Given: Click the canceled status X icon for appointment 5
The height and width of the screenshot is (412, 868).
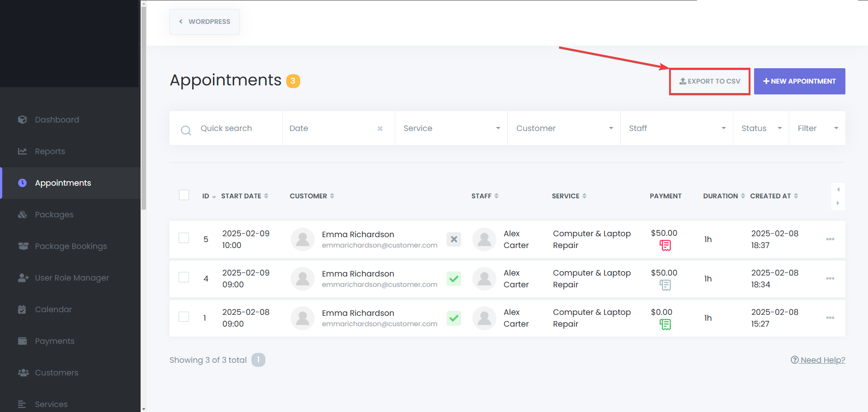Looking at the screenshot, I should (x=454, y=239).
